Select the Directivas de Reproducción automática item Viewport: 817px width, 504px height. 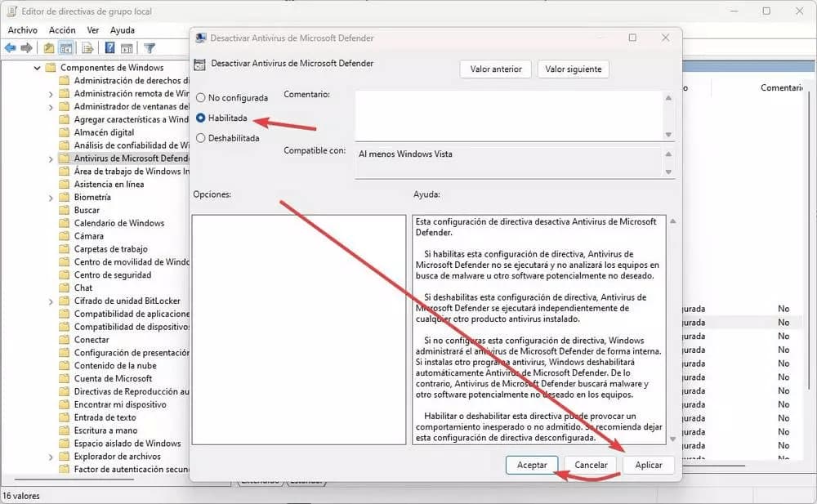(x=132, y=391)
